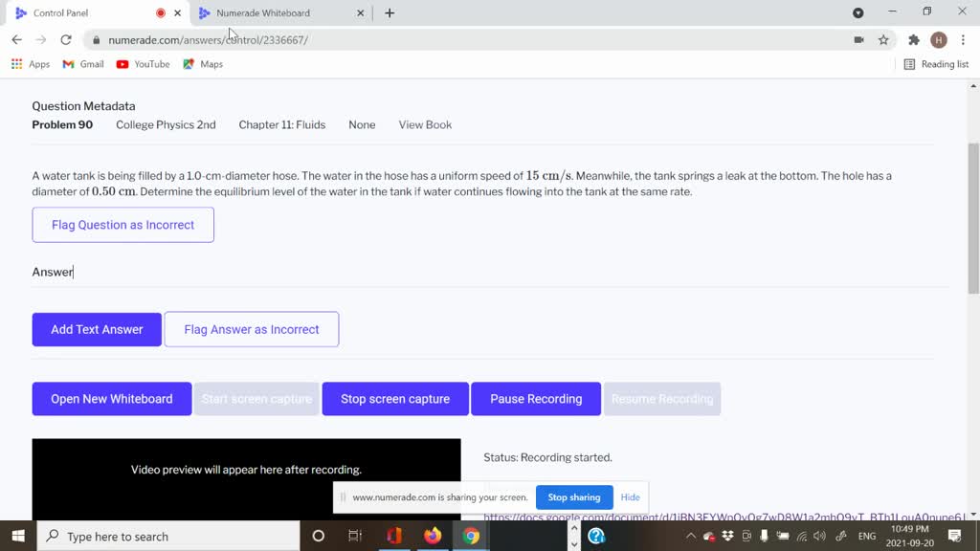Open the Reading list panel
980x551 pixels.
[936, 64]
